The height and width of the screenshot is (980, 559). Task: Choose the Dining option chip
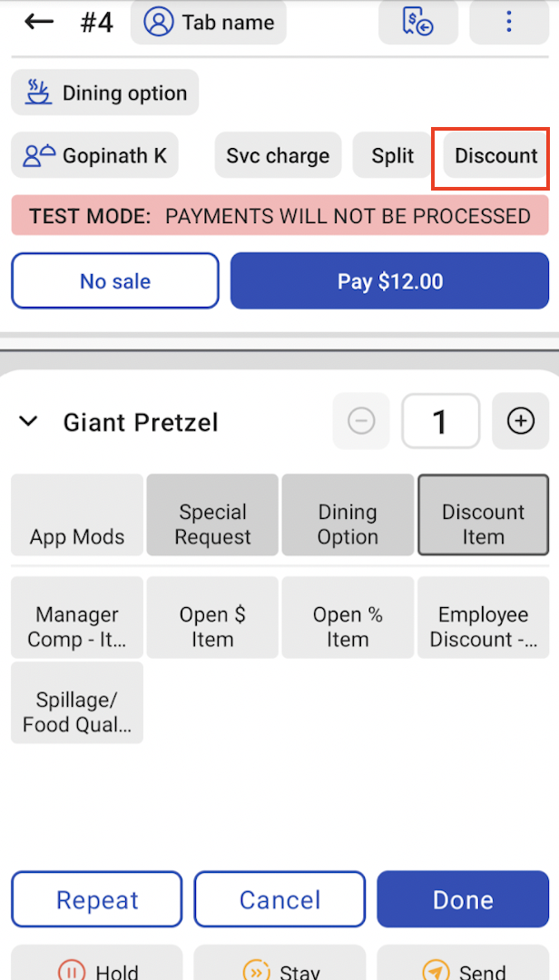(105, 93)
